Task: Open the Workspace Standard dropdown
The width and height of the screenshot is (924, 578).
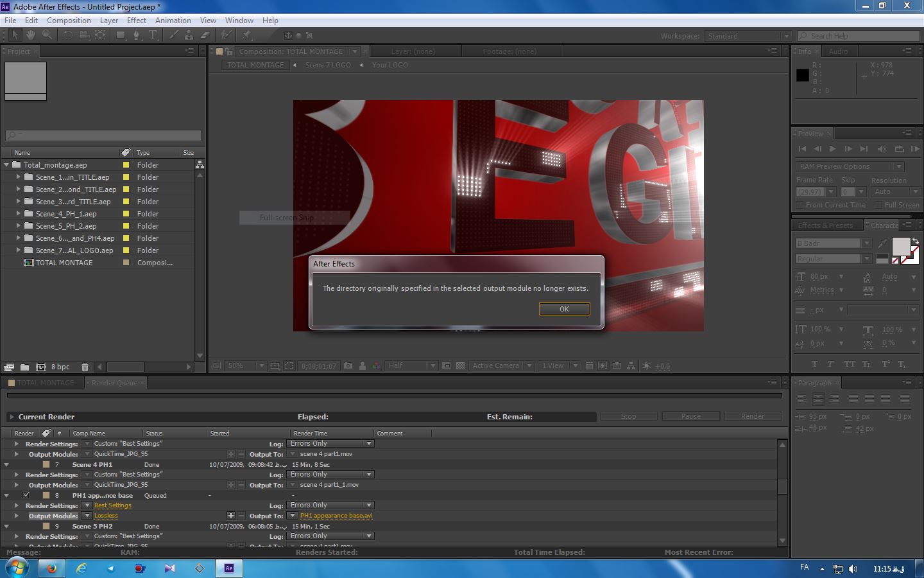Action: coord(748,36)
